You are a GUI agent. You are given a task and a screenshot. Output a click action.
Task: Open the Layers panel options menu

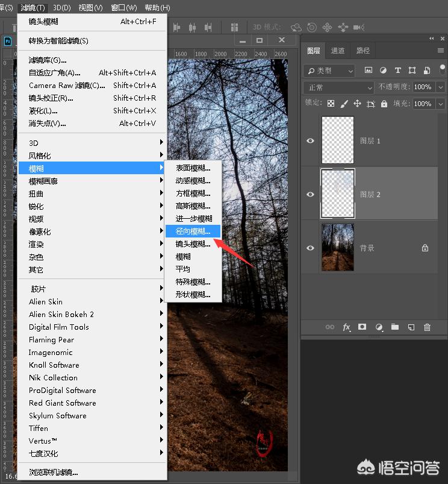[x=441, y=50]
